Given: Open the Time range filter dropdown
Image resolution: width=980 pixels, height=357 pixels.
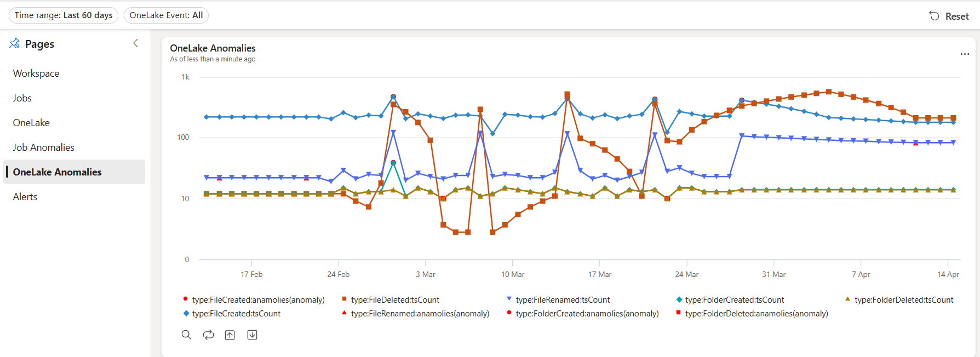Looking at the screenshot, I should point(64,15).
